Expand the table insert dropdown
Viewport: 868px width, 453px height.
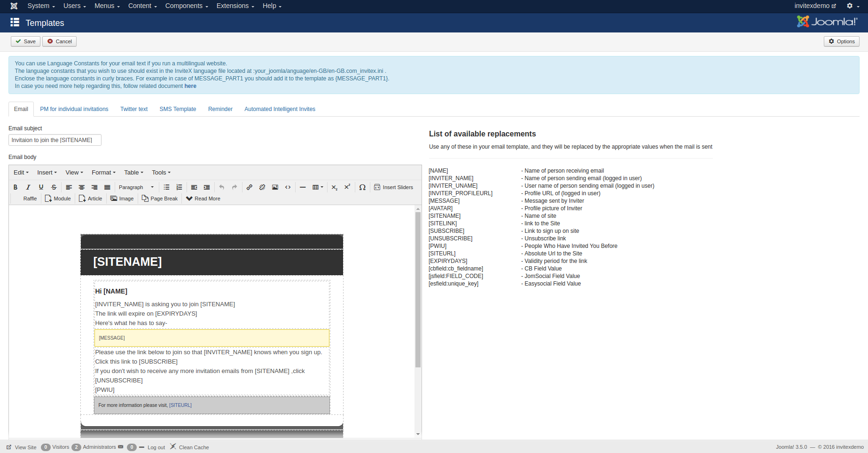tap(318, 187)
